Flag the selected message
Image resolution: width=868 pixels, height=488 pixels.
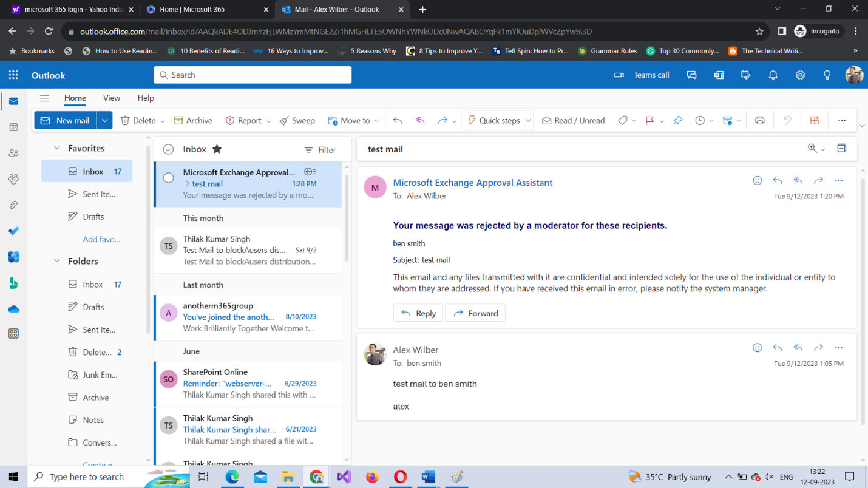point(649,120)
